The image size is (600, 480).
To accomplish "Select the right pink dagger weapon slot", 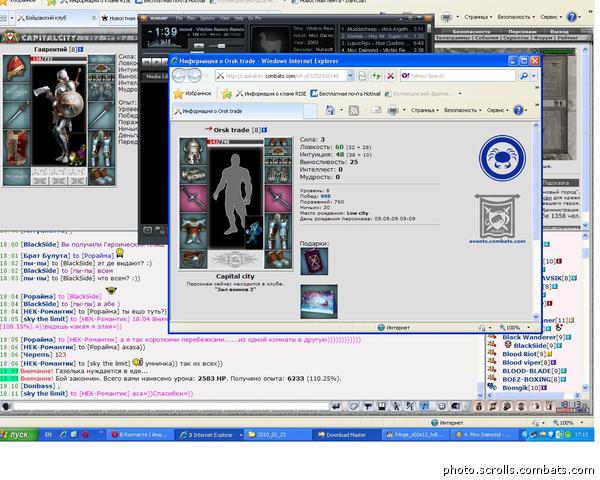I will coord(278,198).
